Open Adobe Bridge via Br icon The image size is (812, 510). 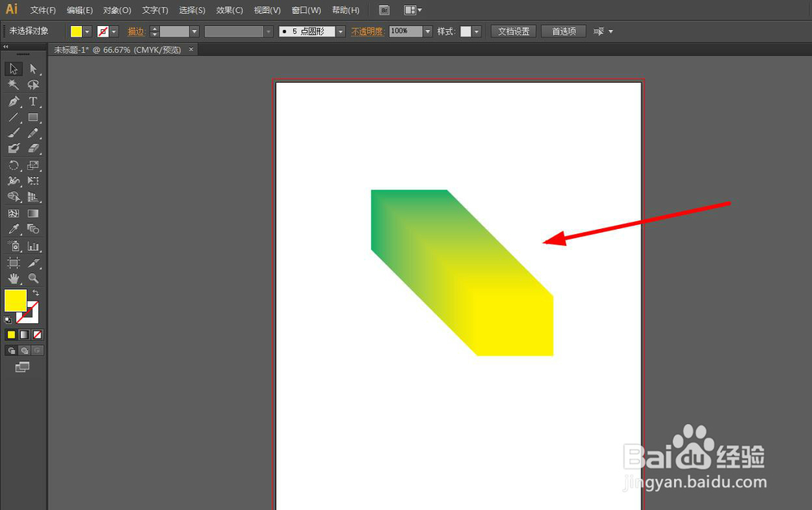click(384, 10)
